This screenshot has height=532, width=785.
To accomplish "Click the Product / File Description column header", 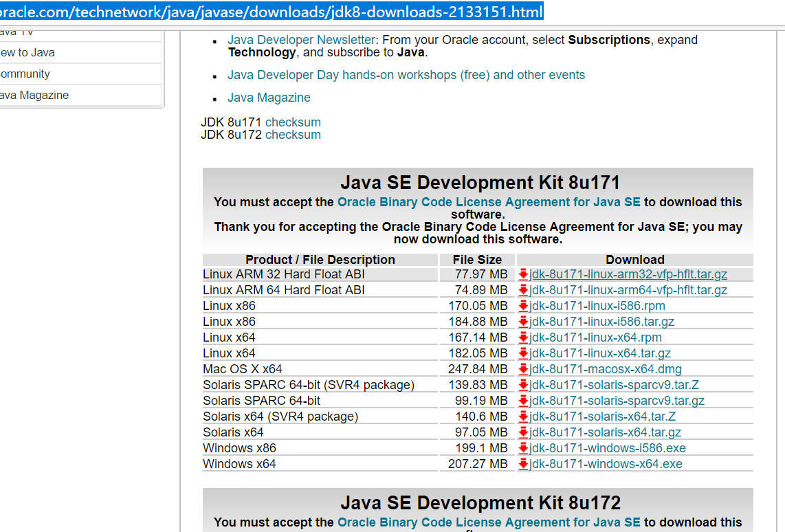I will [x=320, y=260].
